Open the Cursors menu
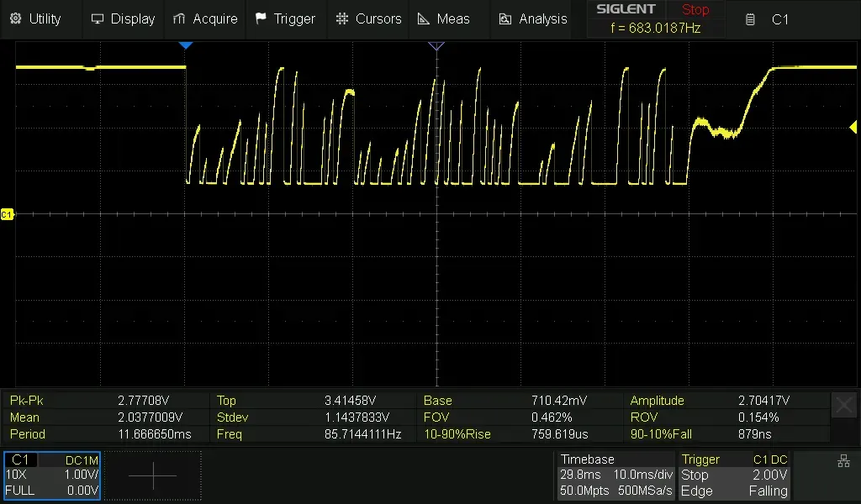 coord(367,18)
